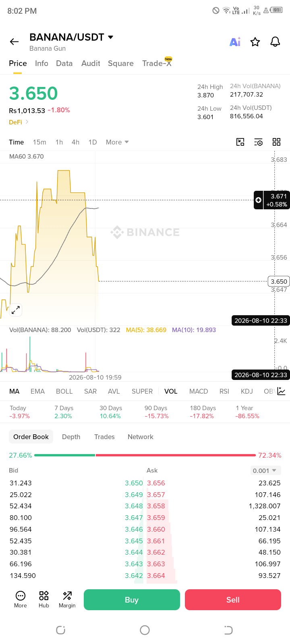Toggle the MA indicator
The width and height of the screenshot is (290, 644).
(14, 391)
